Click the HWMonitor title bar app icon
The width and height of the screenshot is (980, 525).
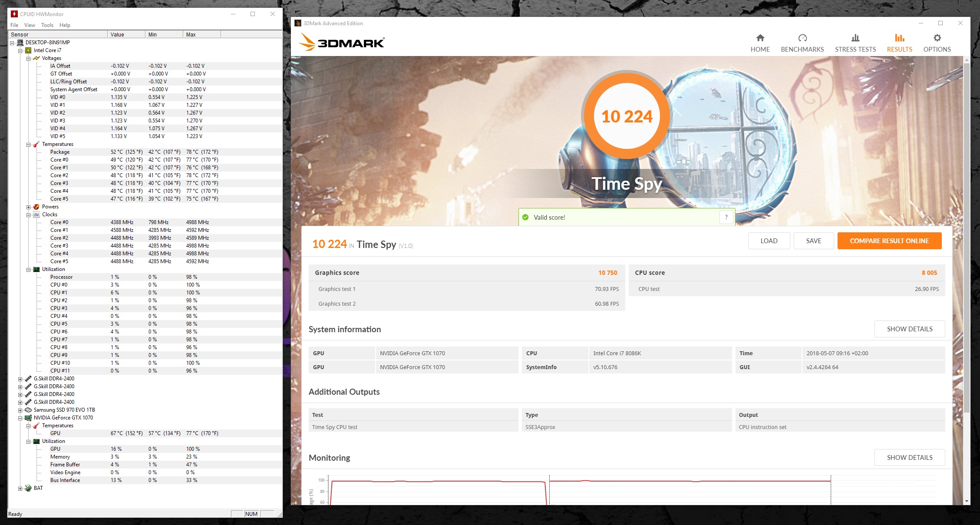click(x=14, y=14)
